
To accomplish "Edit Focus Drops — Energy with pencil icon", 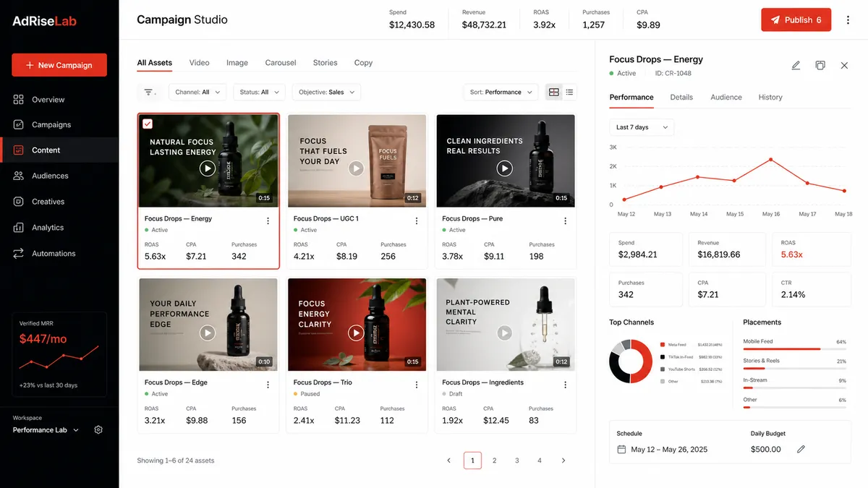I will pyautogui.click(x=796, y=65).
